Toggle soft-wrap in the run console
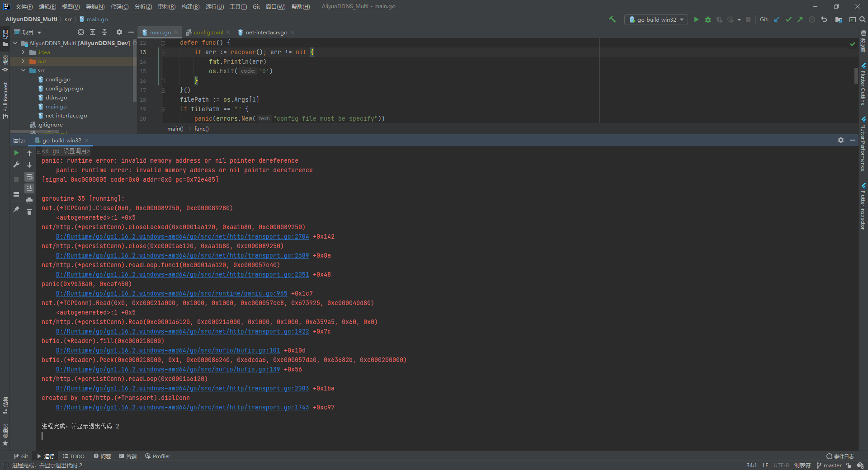The image size is (868, 470). point(29,177)
